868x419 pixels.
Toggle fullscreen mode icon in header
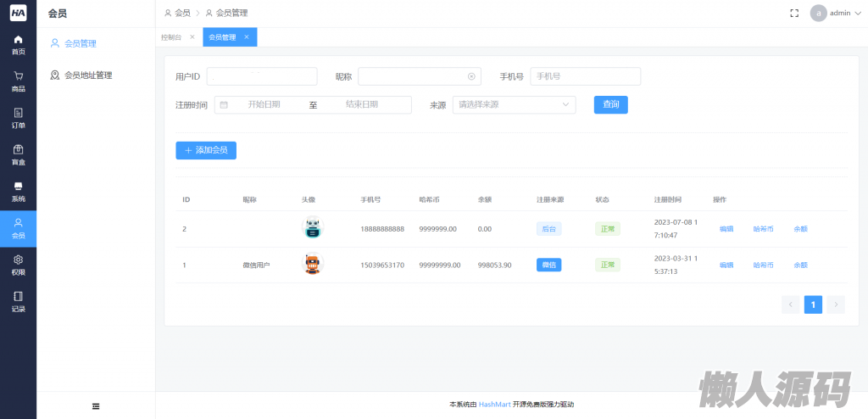(x=794, y=13)
